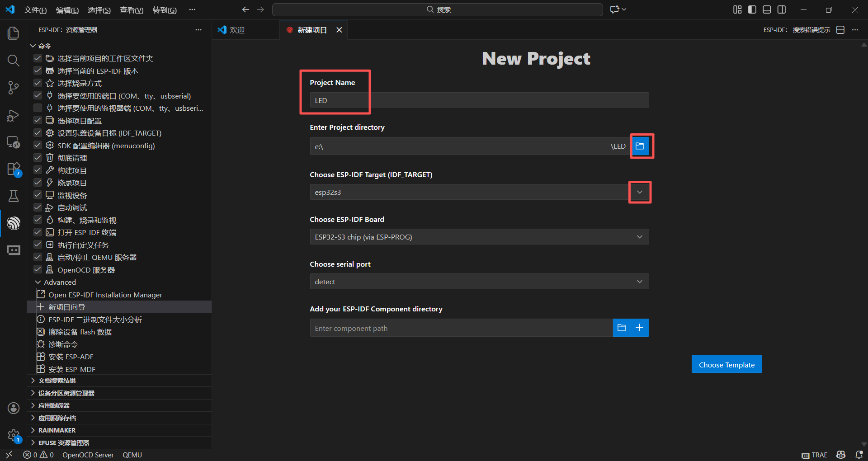This screenshot has width=868, height=461.
Task: Open the Manage settings gear
Action: tap(14, 436)
